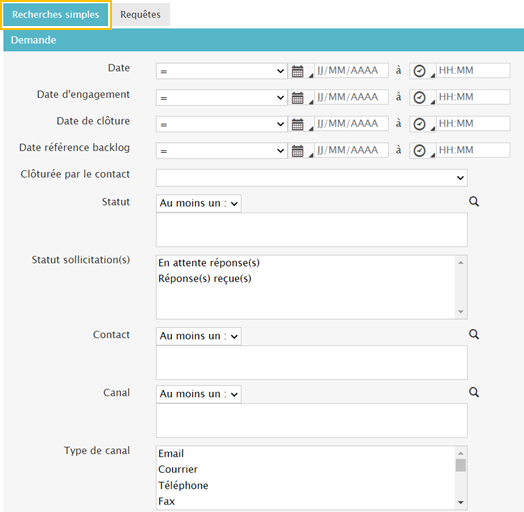Viewport: 524px width, 512px height.
Task: Expand Statut 'Au moins un' dropdown
Action: tap(199, 203)
